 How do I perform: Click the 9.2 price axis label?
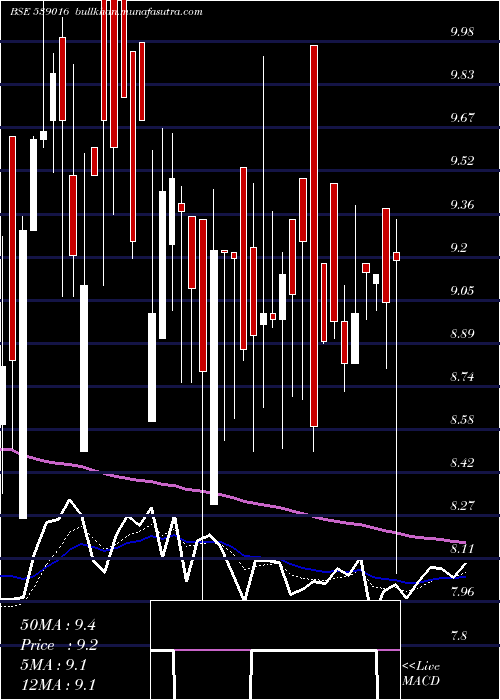pos(458,248)
